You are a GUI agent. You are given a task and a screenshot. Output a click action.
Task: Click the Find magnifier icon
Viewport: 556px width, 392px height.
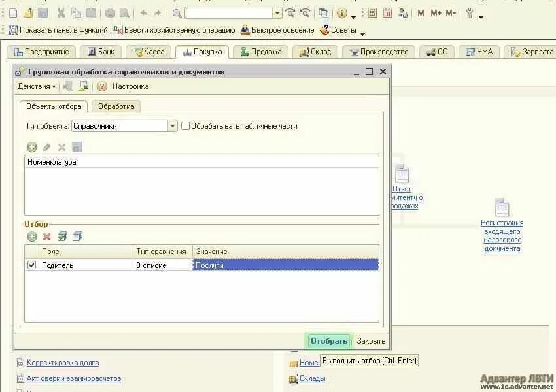177,14
